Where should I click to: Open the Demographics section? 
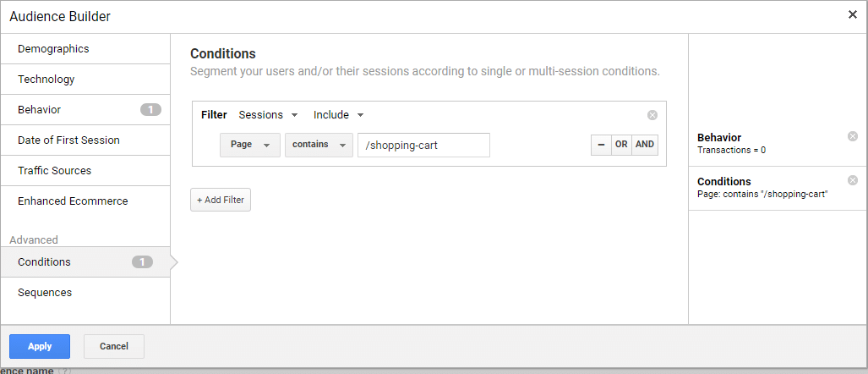(x=53, y=49)
